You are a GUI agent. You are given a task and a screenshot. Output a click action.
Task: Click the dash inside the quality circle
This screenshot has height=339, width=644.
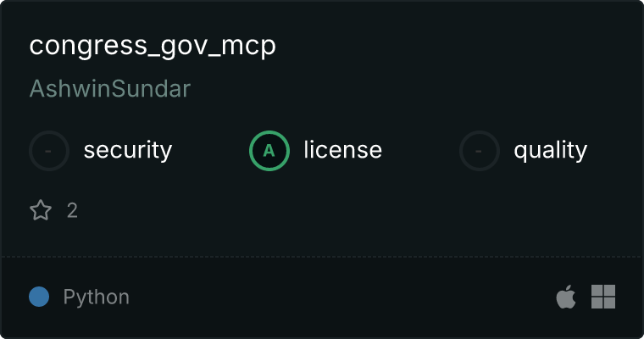[x=479, y=151]
